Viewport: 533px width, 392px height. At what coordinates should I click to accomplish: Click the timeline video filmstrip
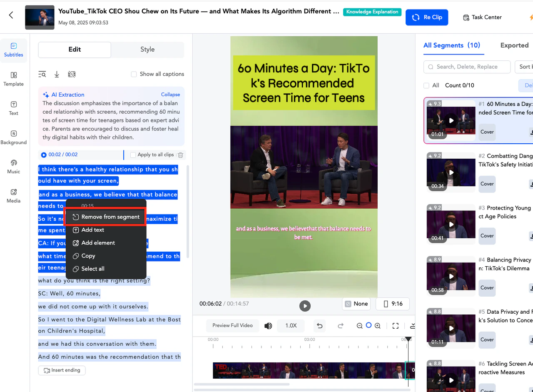point(309,370)
